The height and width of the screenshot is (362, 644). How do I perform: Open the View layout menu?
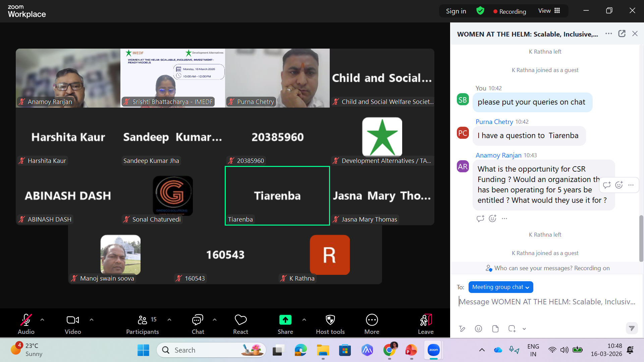[549, 11]
